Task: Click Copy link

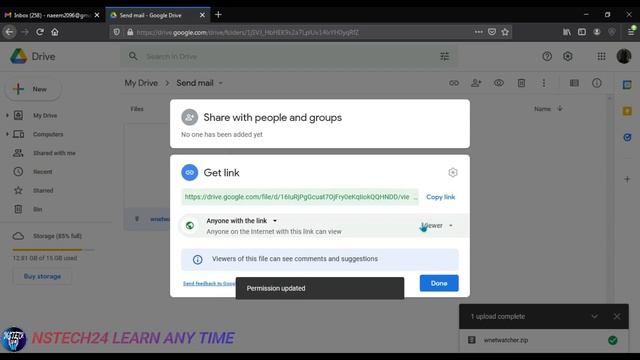Action: coord(440,197)
